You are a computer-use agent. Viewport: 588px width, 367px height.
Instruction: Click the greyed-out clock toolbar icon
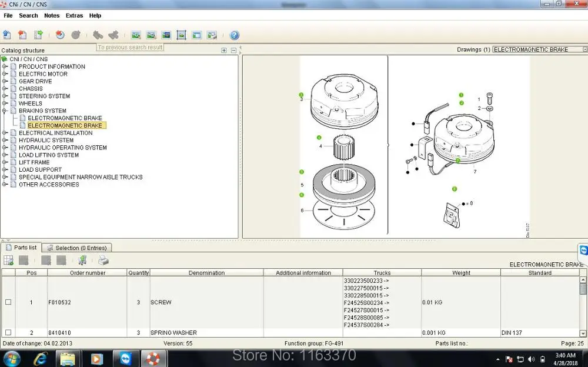pos(76,35)
